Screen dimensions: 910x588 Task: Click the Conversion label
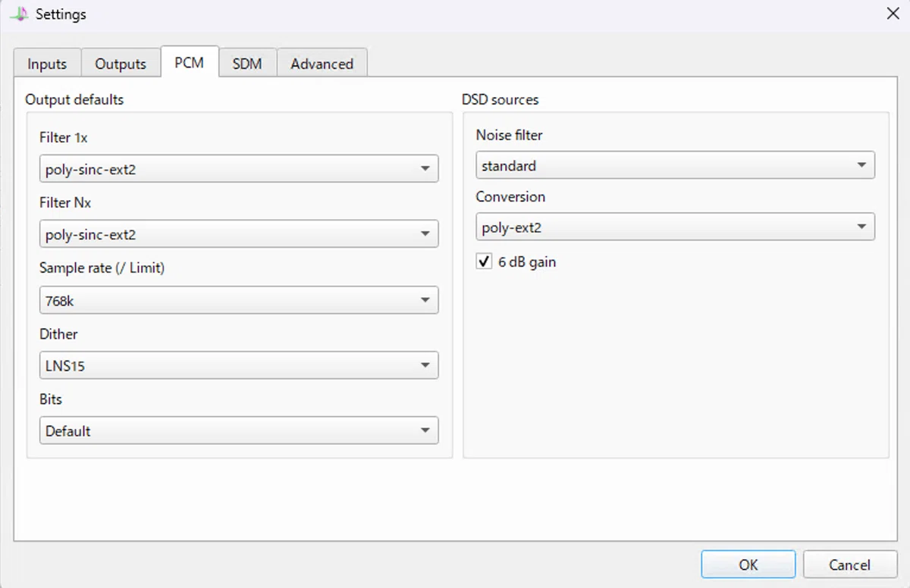pyautogui.click(x=510, y=196)
